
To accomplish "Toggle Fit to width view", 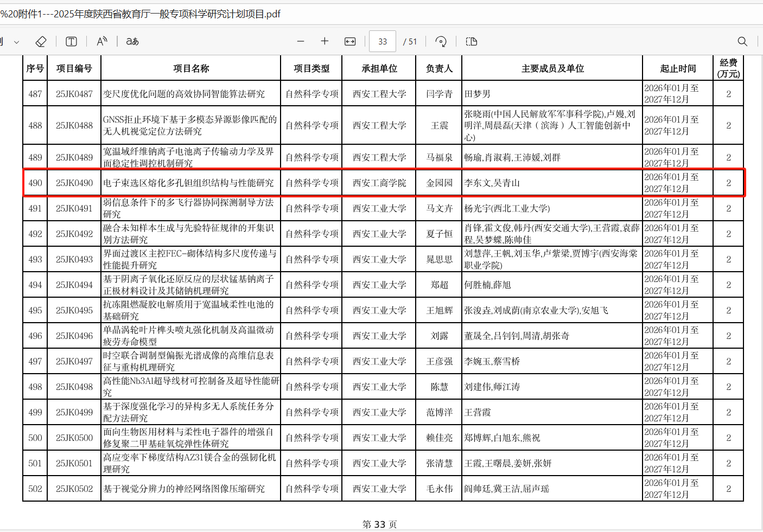I will coord(350,42).
